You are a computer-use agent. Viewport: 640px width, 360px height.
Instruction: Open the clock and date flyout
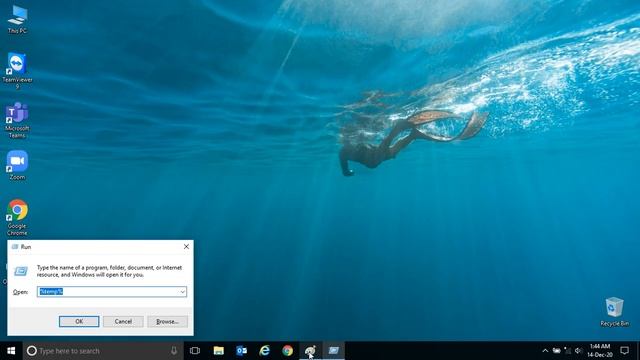[600, 351]
